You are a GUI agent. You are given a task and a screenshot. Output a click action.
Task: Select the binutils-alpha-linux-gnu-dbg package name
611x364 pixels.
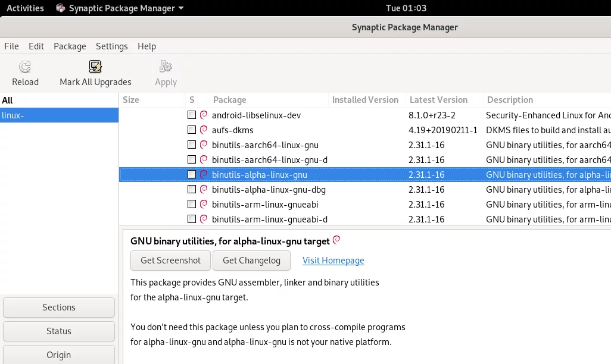(x=269, y=190)
